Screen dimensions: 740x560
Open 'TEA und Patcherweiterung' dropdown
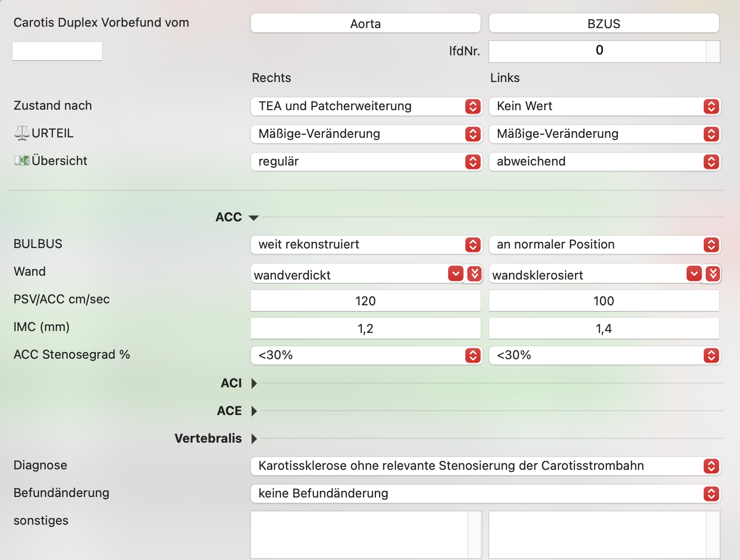(x=366, y=106)
